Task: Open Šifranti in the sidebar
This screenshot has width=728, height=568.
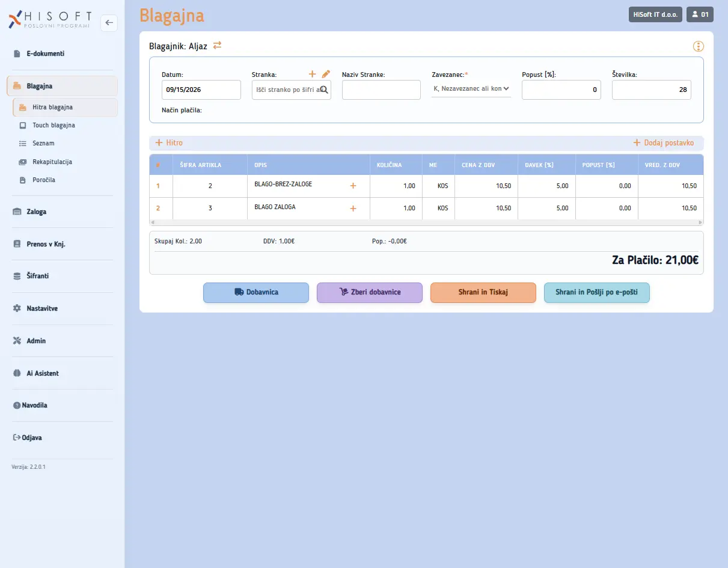Action: [x=63, y=276]
